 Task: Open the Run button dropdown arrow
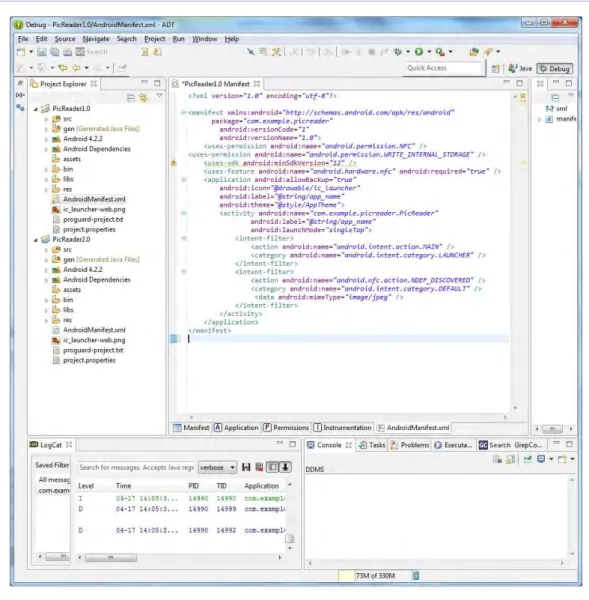429,52
